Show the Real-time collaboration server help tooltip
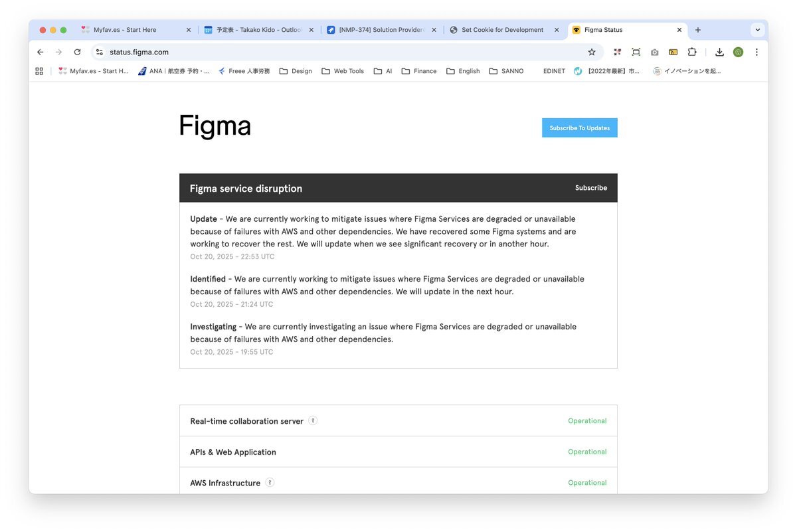Image resolution: width=797 pixels, height=532 pixels. click(x=313, y=420)
